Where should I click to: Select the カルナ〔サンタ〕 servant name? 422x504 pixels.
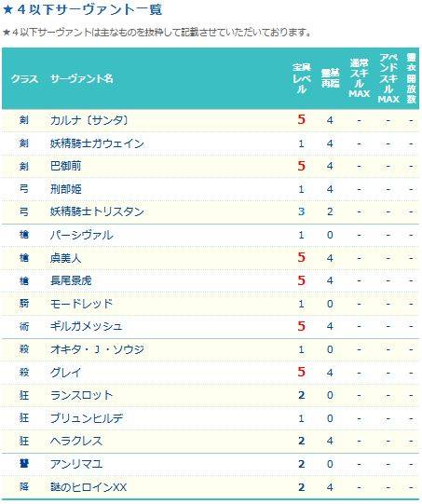click(89, 120)
